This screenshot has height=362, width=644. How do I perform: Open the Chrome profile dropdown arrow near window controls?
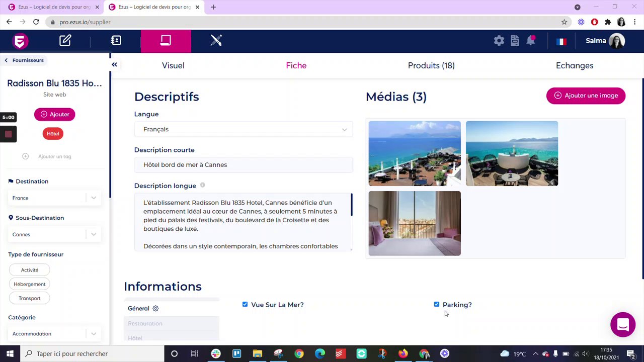(x=577, y=7)
